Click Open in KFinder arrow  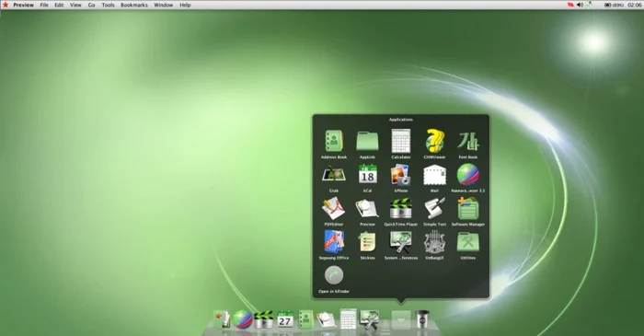click(333, 275)
